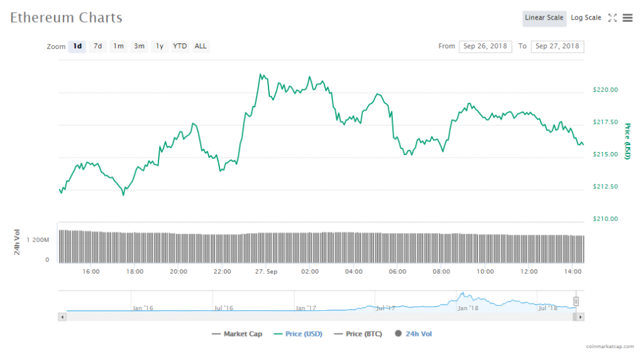Switch to Linear Scale
644x358 pixels.
[544, 18]
